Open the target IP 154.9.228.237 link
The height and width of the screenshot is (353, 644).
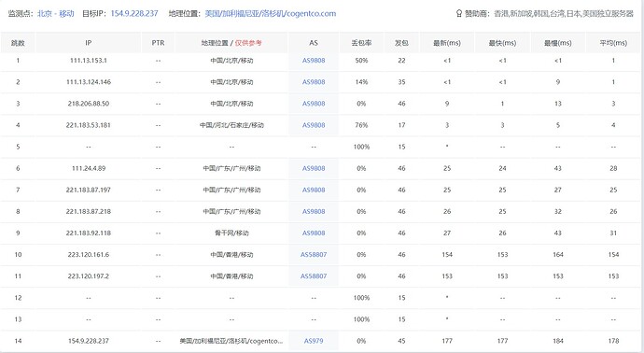coord(134,14)
